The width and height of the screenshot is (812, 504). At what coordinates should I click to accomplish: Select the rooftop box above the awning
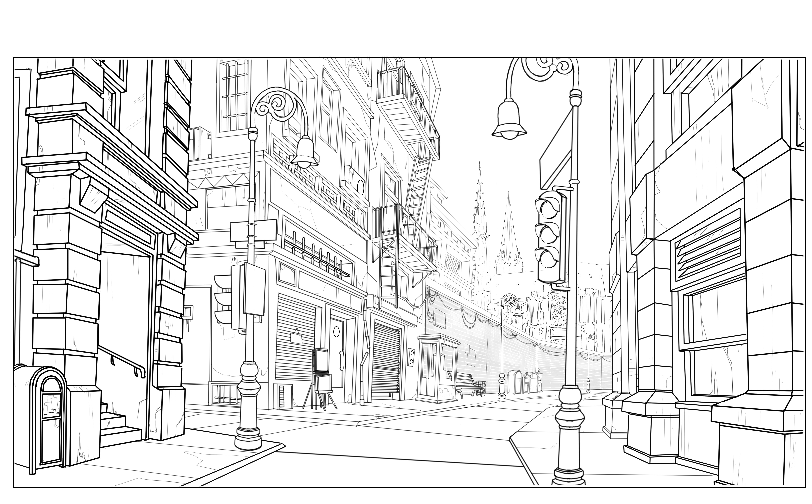200,143
